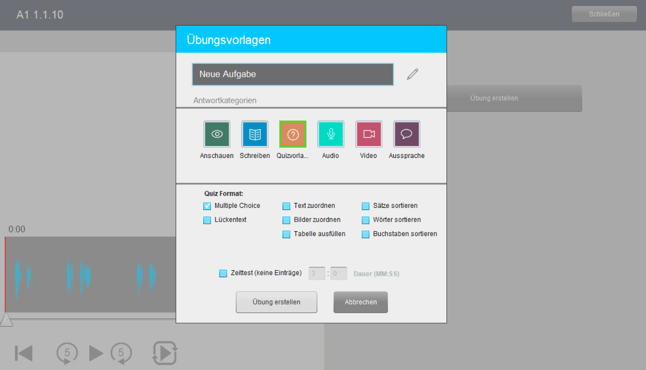Viewport: 646px width, 370px height.
Task: Skip to start of the audio track
Action: click(23, 353)
